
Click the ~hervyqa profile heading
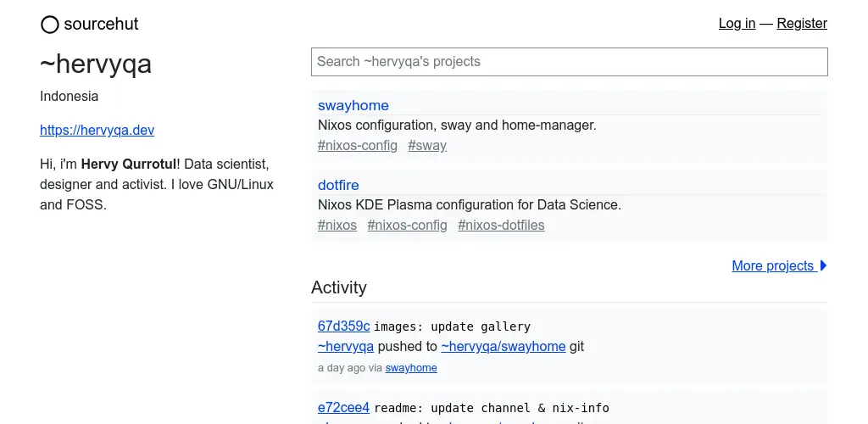(96, 64)
